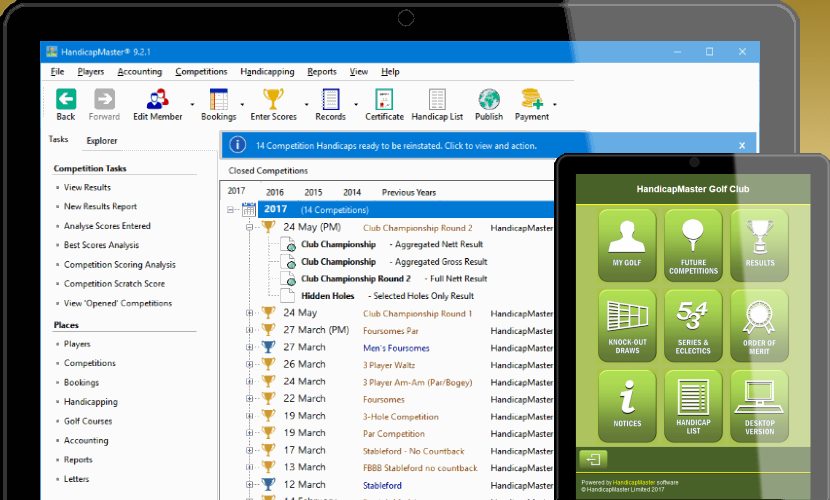Open Golf Courses in Places list

[88, 421]
